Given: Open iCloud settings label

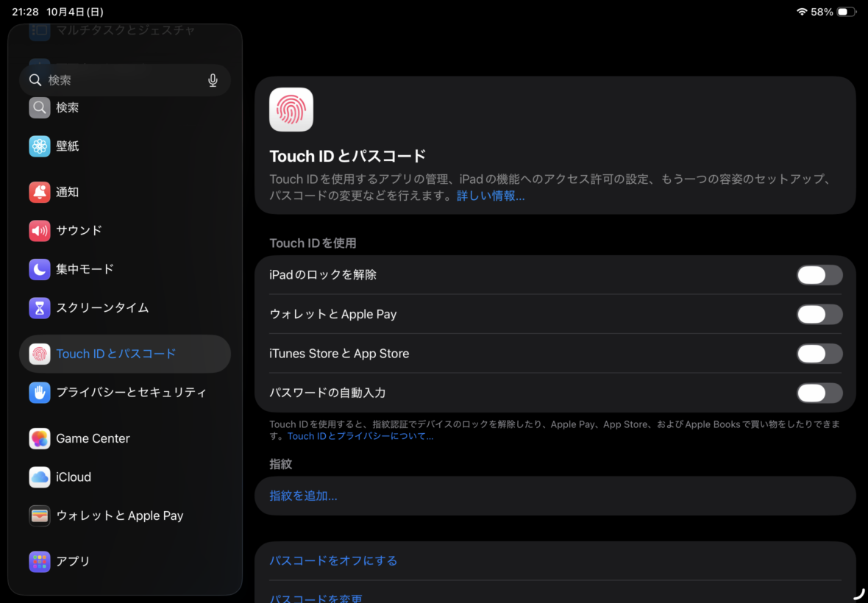Looking at the screenshot, I should pos(74,477).
